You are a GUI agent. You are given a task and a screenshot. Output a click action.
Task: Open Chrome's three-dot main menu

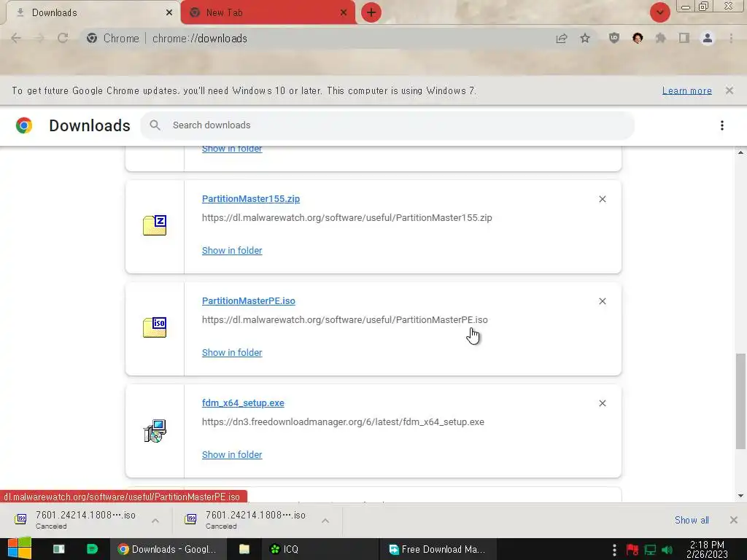[x=731, y=38]
